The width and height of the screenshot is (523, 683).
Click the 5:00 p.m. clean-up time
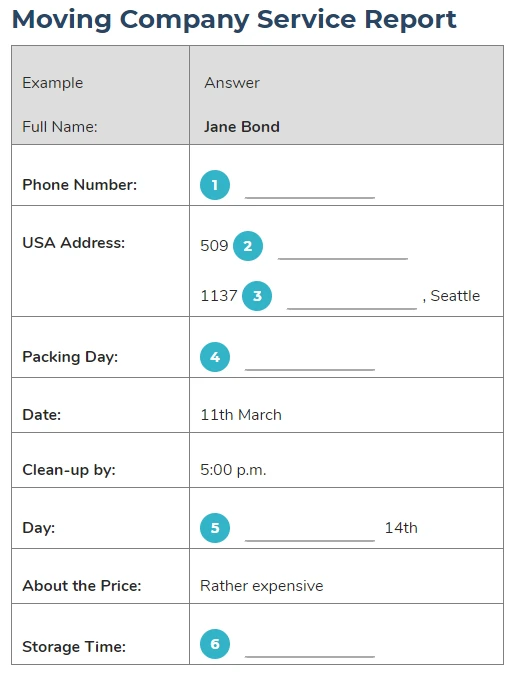(233, 470)
